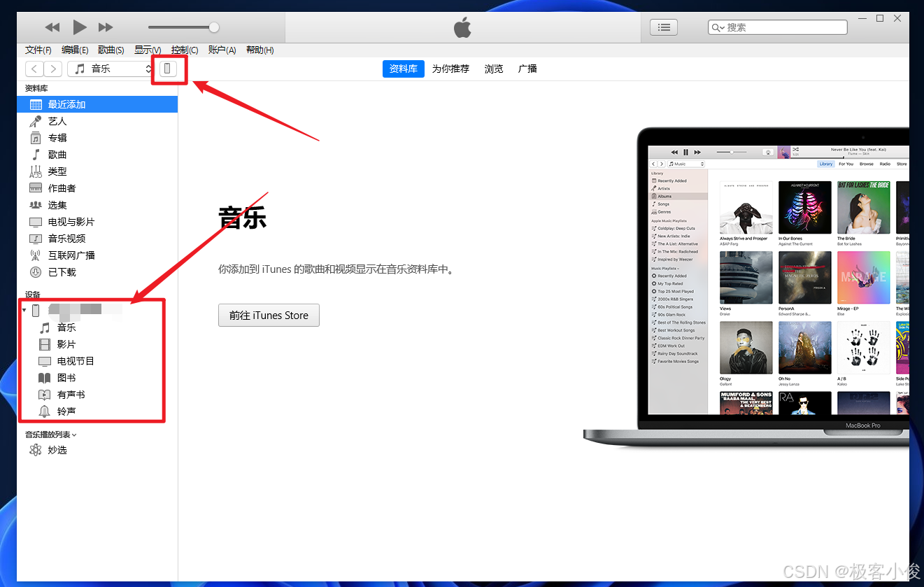
Task: Click the 已下载 clock icon
Action: pos(36,272)
